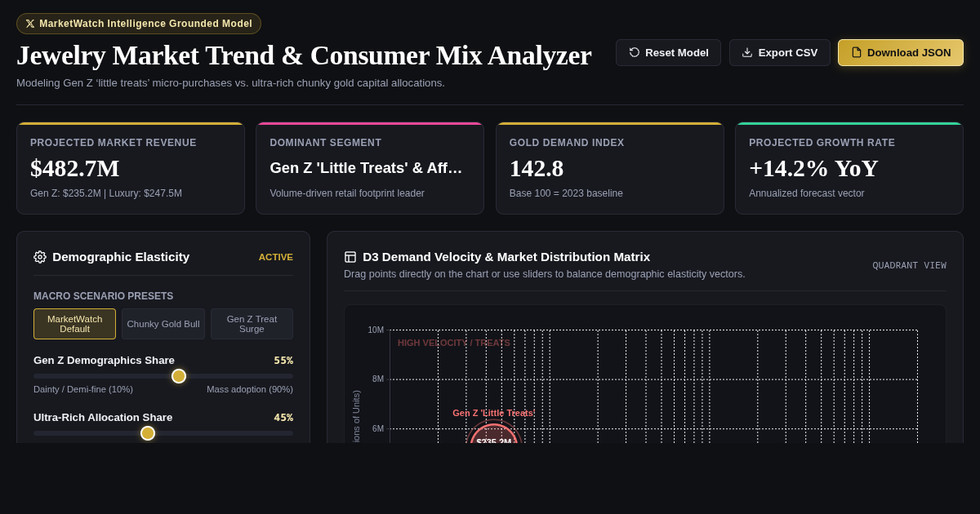Switch to the Gen Z Treat Surge preset
Viewport: 980px width, 514px height.
(x=252, y=324)
